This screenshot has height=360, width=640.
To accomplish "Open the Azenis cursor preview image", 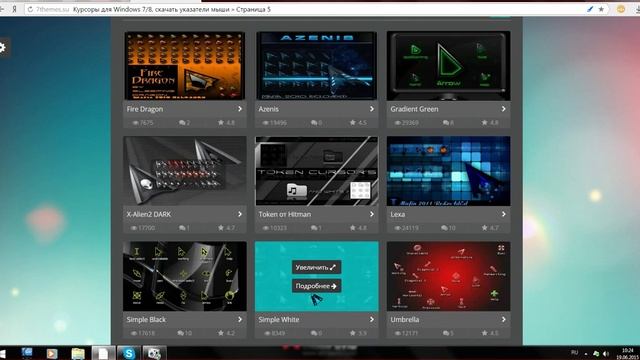I will pyautogui.click(x=316, y=66).
